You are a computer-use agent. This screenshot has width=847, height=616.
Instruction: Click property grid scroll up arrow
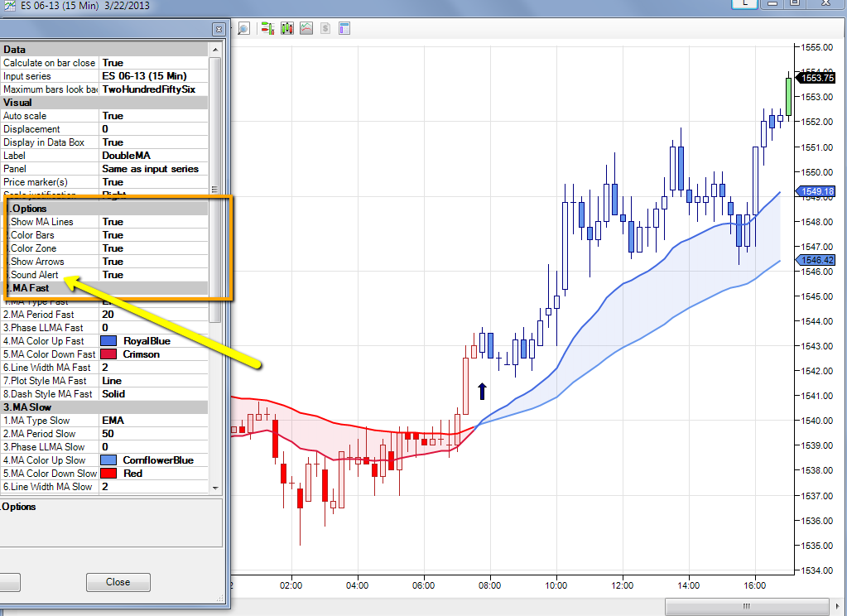(215, 50)
